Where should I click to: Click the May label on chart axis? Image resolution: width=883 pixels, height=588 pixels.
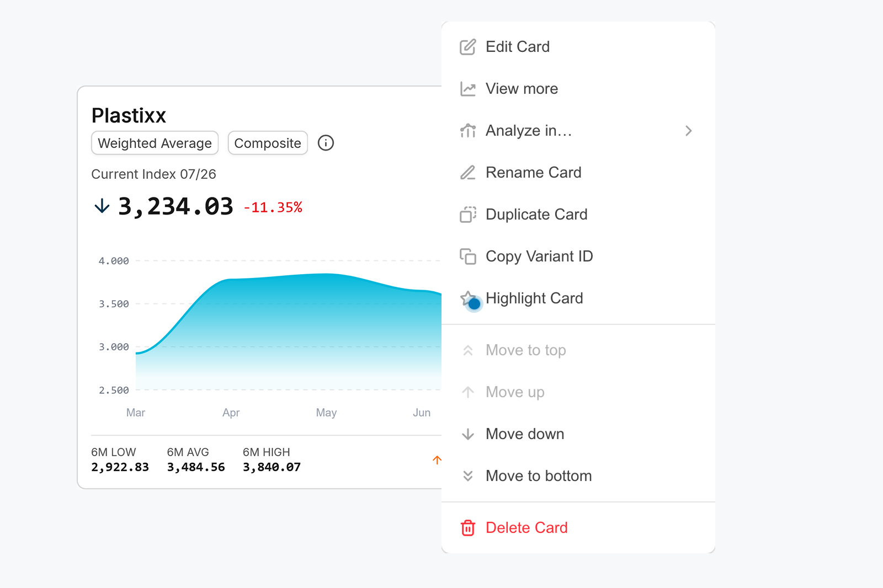pyautogui.click(x=326, y=413)
